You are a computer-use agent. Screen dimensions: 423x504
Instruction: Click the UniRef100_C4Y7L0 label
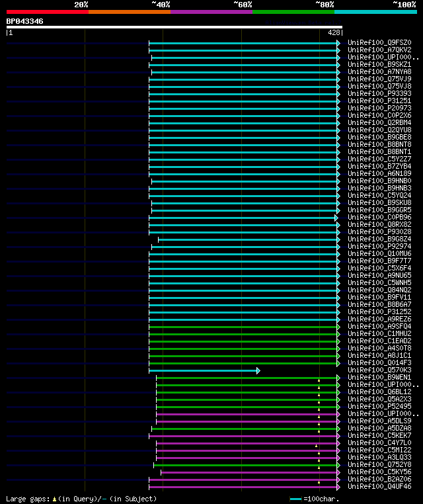(x=379, y=443)
